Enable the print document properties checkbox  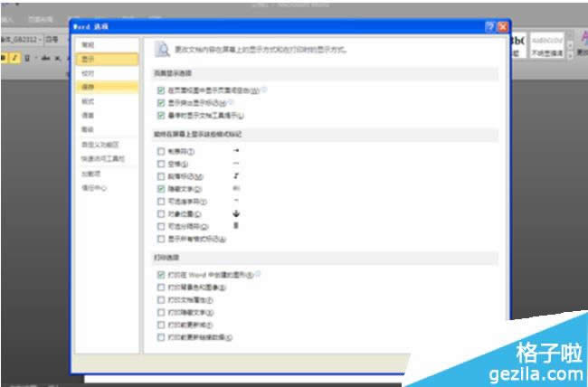pos(161,300)
